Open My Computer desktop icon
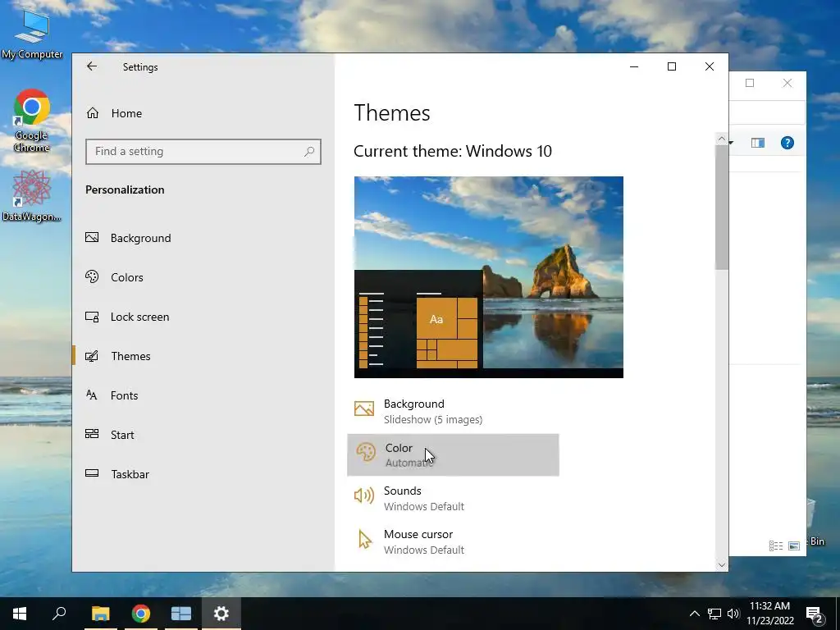The height and width of the screenshot is (630, 840). pos(32,34)
